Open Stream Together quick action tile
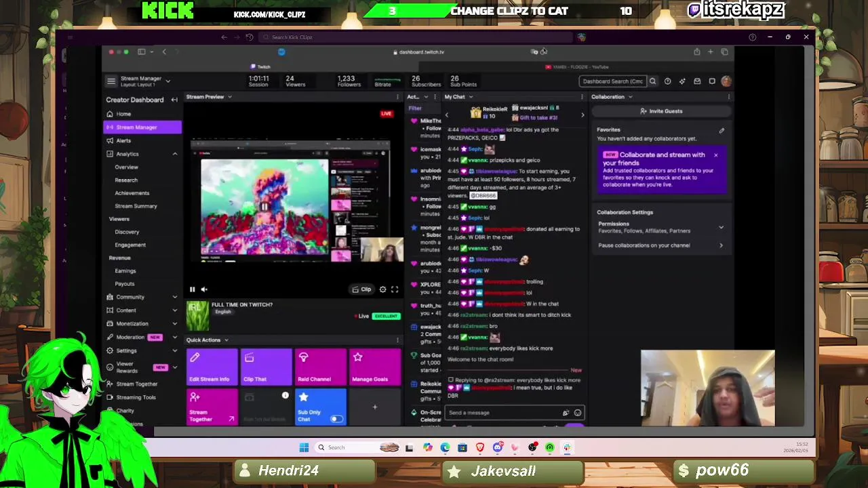Screen dimensions: 868x488 point(212,407)
